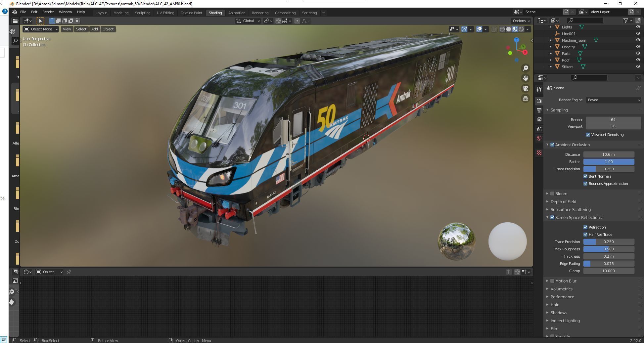Switch to the UV Editing workspace tab

165,13
